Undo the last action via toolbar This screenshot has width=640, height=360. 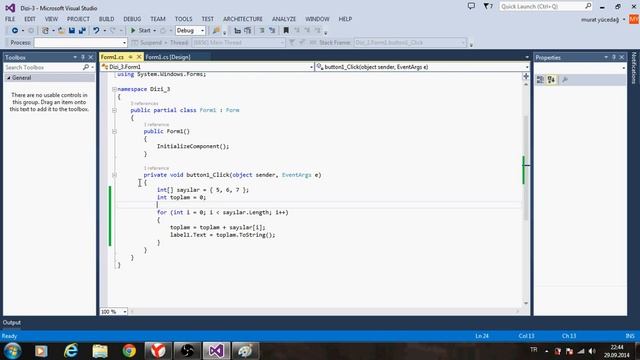[x=96, y=31]
